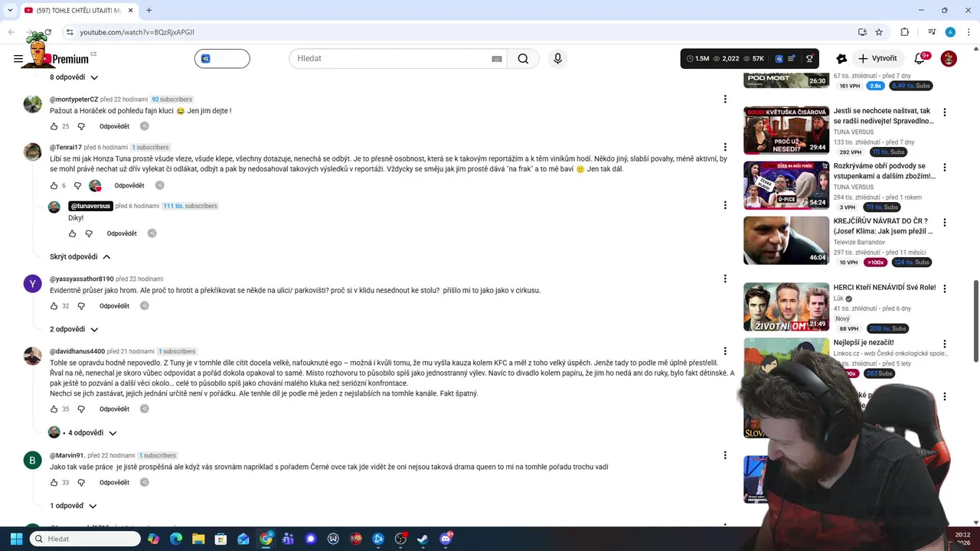Click the Chrome address bar URL
The width and height of the screenshot is (980, 551).
pos(137,32)
